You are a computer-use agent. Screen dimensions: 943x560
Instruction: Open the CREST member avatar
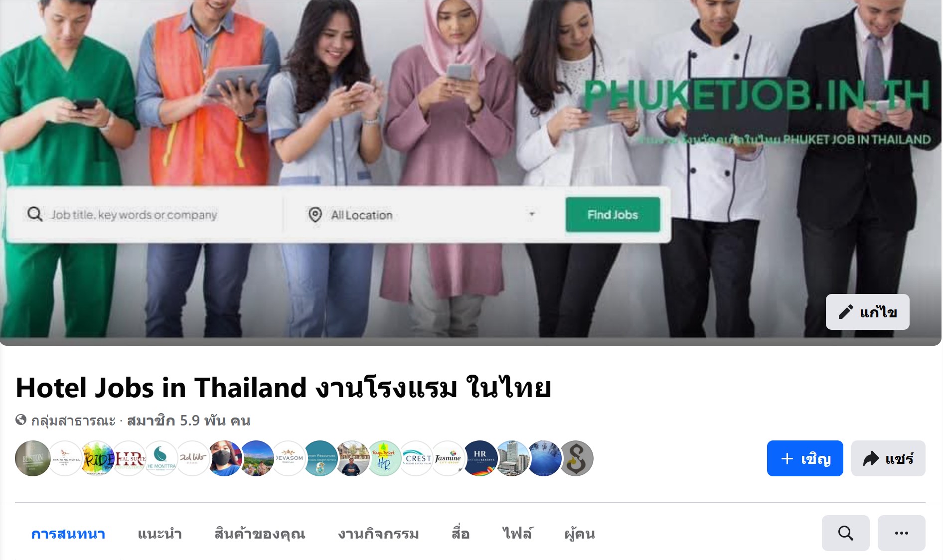point(417,458)
